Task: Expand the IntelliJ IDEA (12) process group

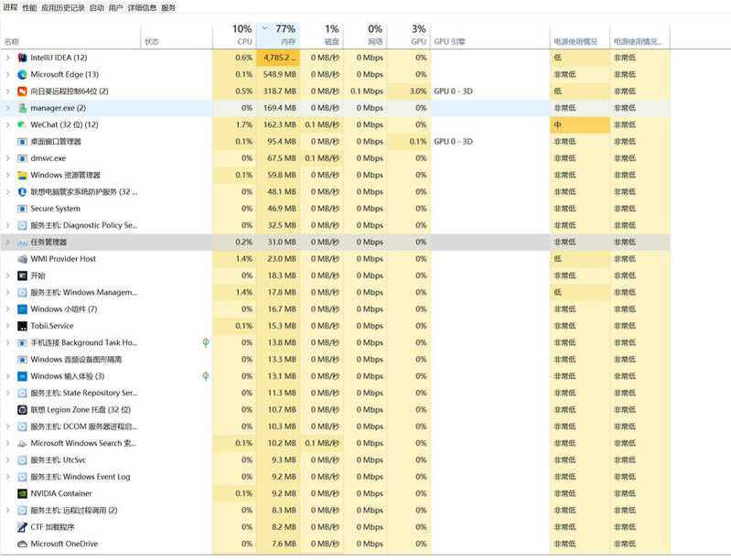Action: pyautogui.click(x=7, y=58)
